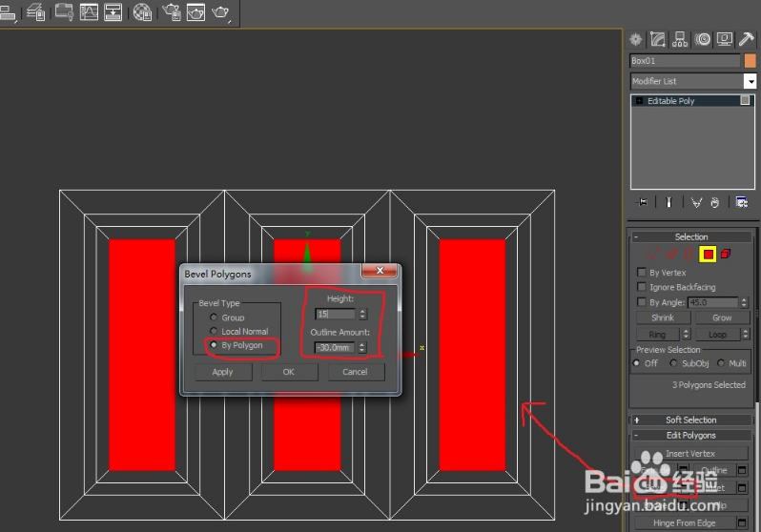Viewport: 761px width, 532px height.
Task: Click Apply in Bevel Polygons
Action: point(223,372)
